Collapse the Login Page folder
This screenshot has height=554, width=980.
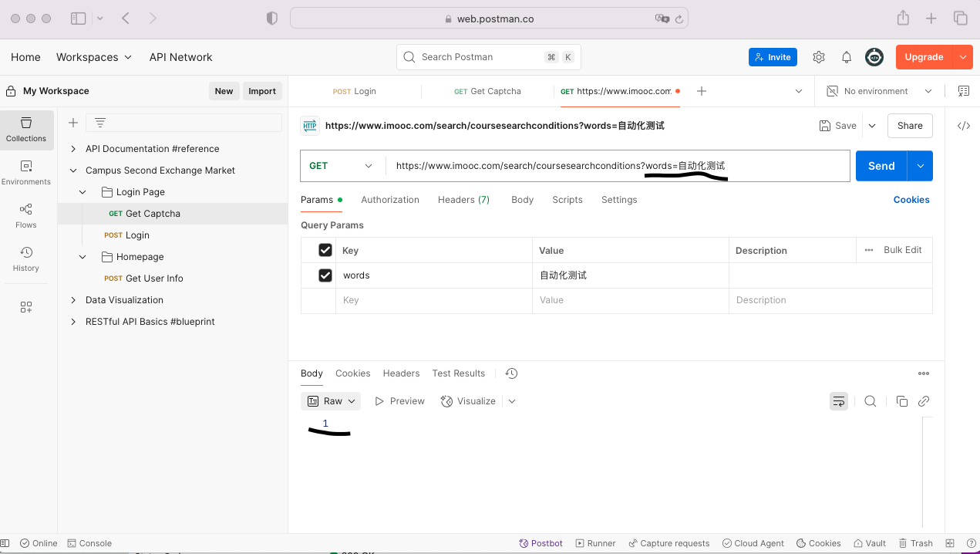[83, 192]
